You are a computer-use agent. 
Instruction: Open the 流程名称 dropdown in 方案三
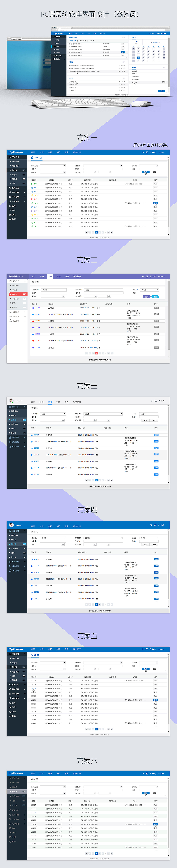pos(103,414)
